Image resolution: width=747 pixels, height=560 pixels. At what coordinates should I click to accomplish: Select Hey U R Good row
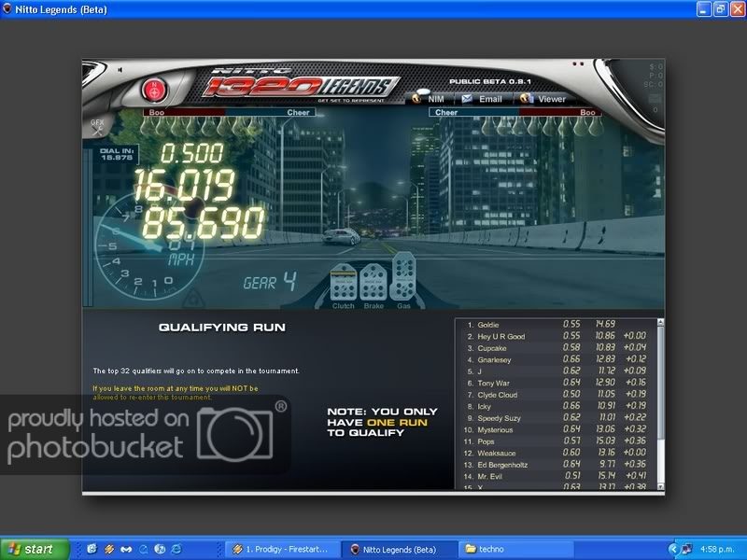point(557,336)
